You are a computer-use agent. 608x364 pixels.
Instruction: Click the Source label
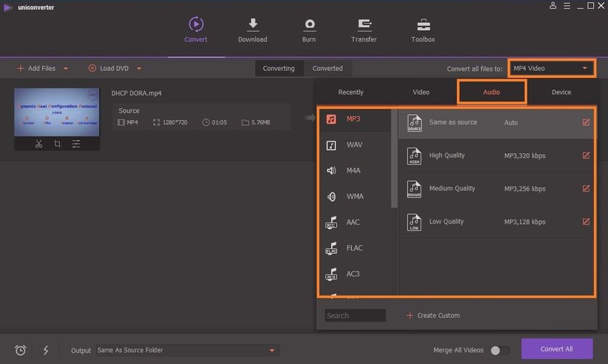click(x=129, y=111)
